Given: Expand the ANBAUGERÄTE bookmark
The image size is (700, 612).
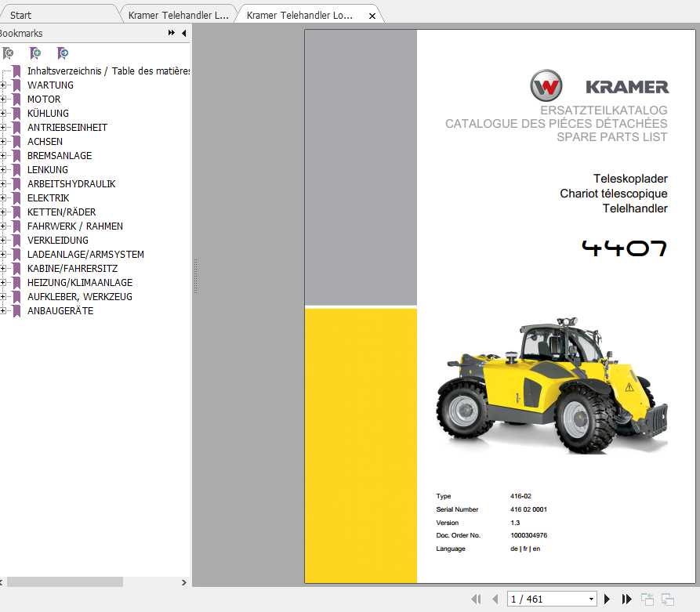Looking at the screenshot, I should coord(2,310).
